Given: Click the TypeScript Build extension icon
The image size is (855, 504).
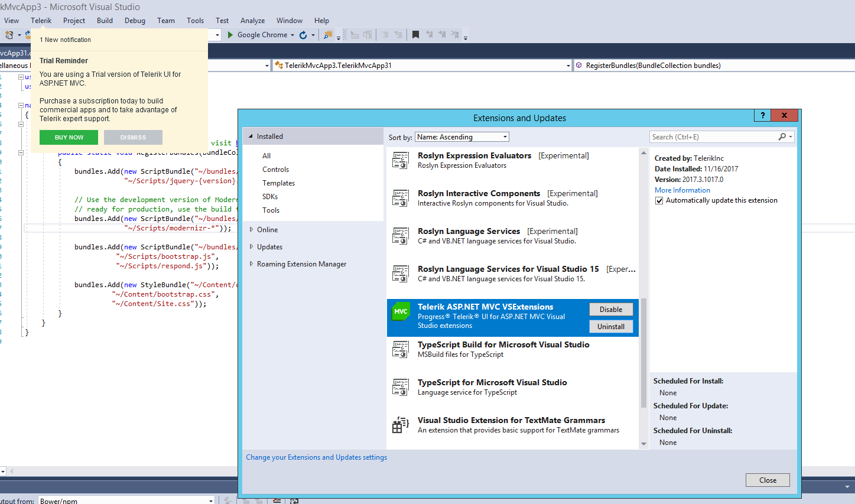Looking at the screenshot, I should click(x=401, y=349).
